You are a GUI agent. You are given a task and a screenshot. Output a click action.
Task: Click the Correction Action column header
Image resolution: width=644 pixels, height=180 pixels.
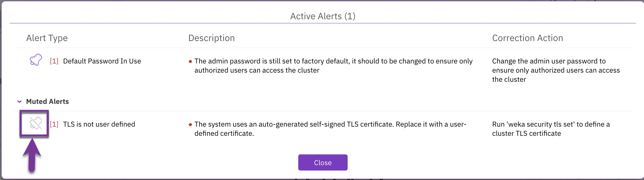(527, 38)
